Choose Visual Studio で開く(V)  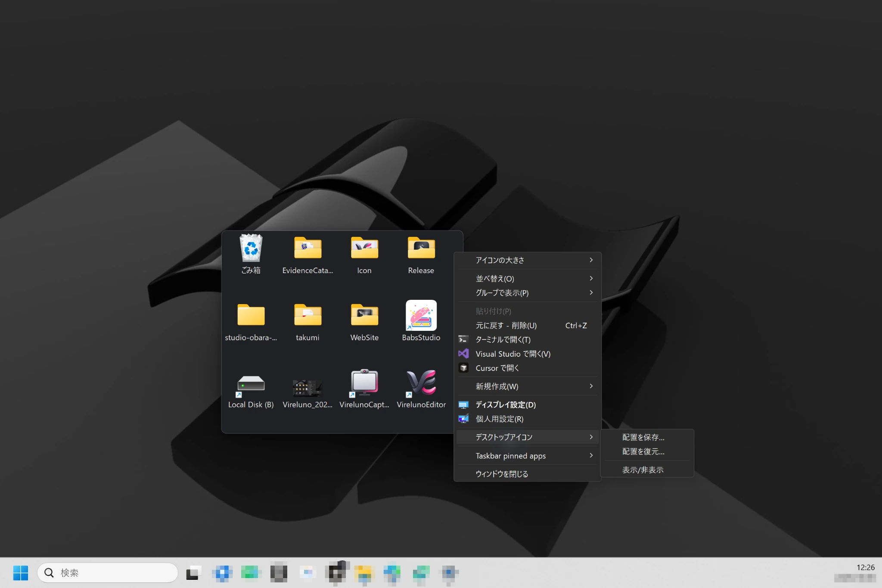(x=528, y=354)
